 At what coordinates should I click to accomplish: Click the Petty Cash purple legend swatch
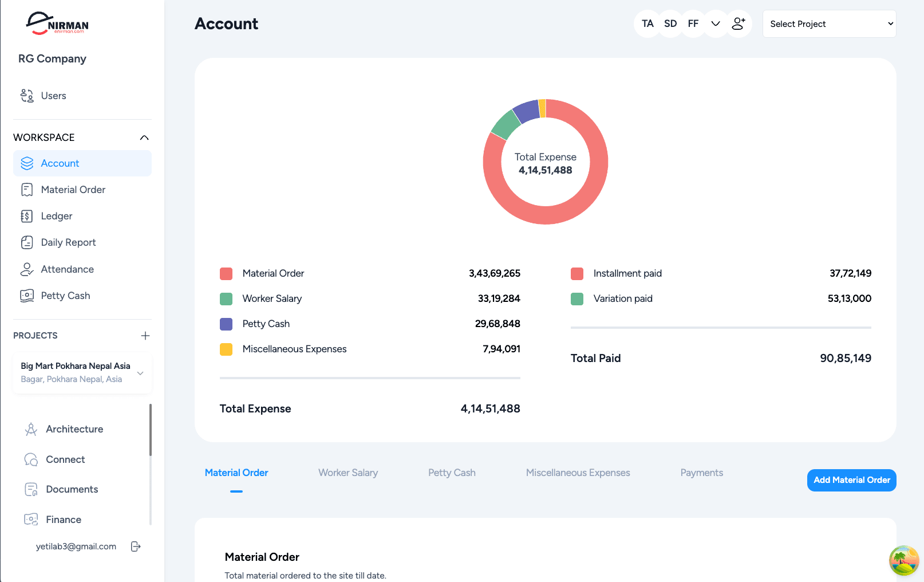226,324
